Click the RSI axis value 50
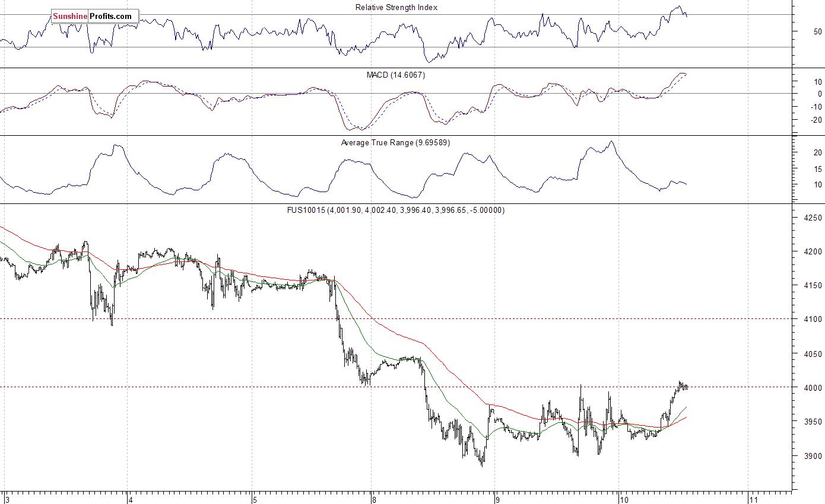This screenshot has width=825, height=504. click(x=817, y=31)
